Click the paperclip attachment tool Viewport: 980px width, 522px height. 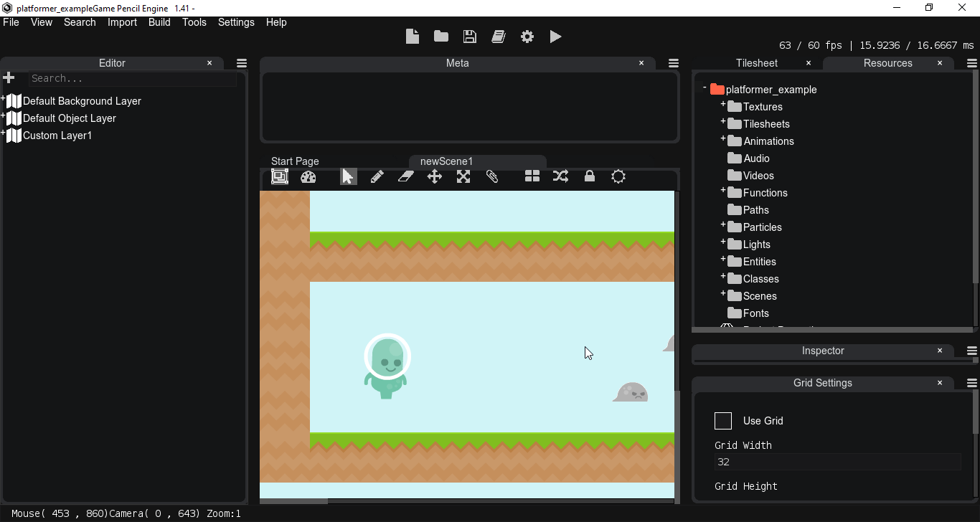[492, 176]
